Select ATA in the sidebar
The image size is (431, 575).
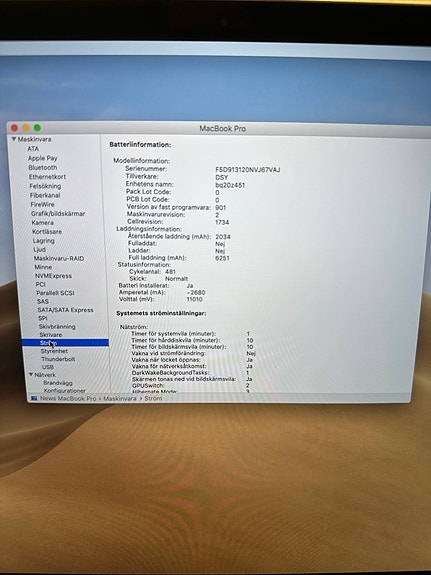click(x=33, y=149)
